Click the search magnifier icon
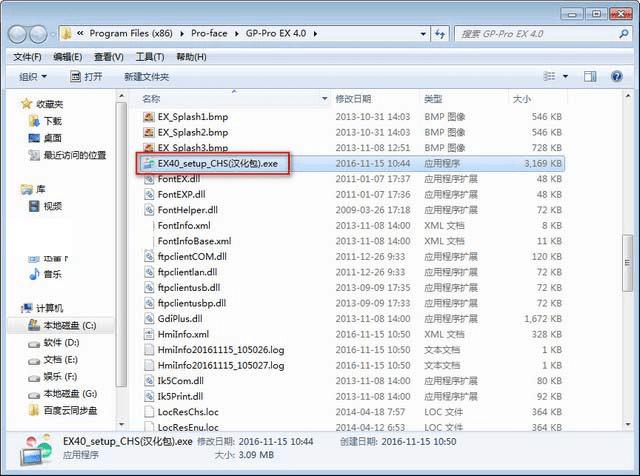 (x=623, y=34)
